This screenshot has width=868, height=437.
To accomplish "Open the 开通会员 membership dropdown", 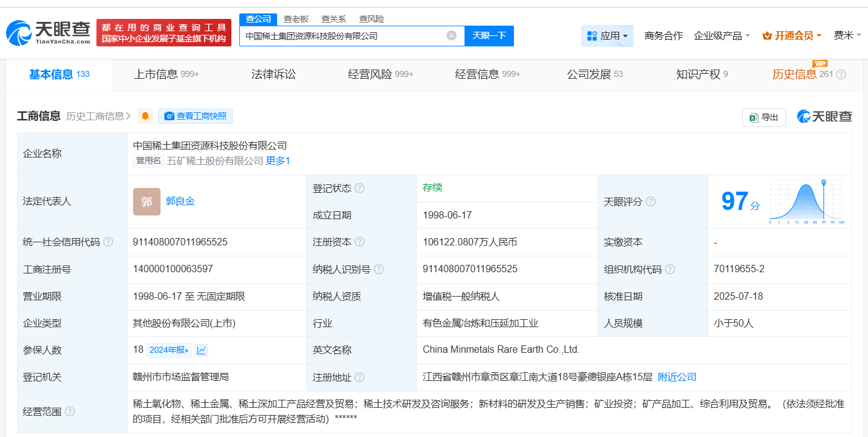I will 792,36.
